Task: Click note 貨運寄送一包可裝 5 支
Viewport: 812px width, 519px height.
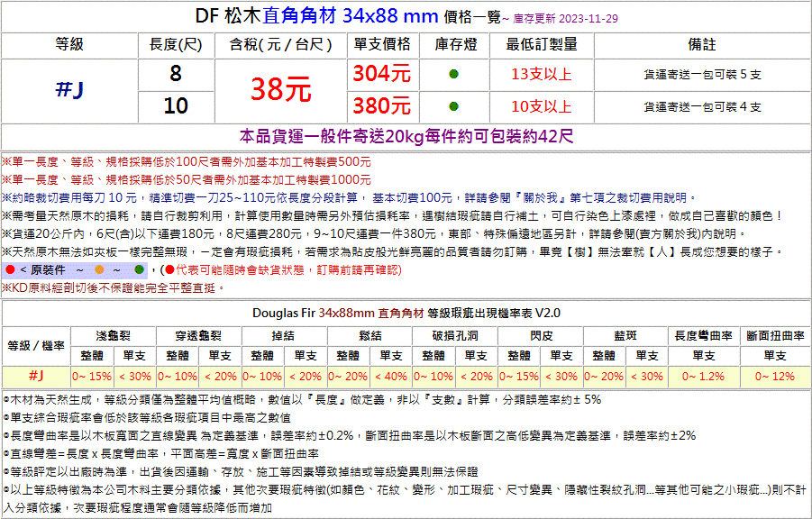Action: point(702,75)
